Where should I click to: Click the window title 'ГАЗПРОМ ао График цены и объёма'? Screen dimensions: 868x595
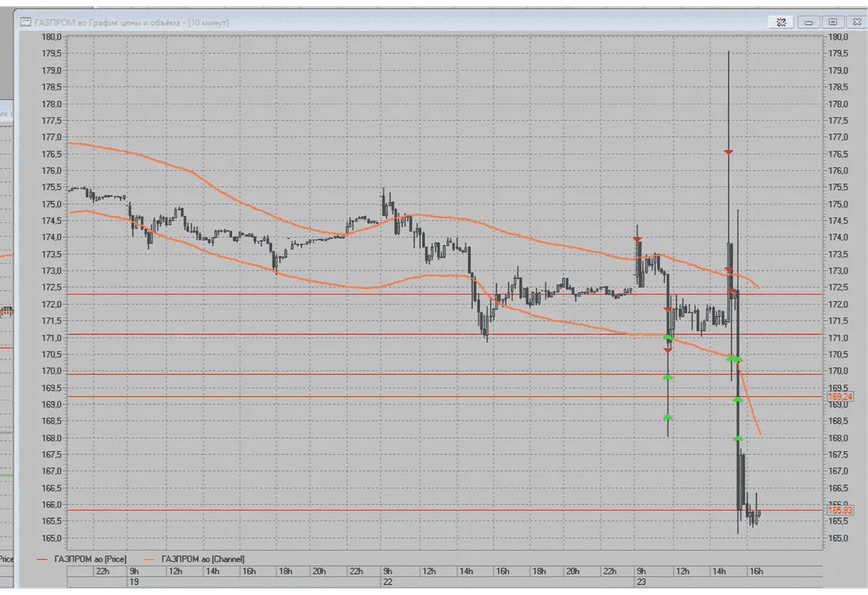pyautogui.click(x=107, y=23)
